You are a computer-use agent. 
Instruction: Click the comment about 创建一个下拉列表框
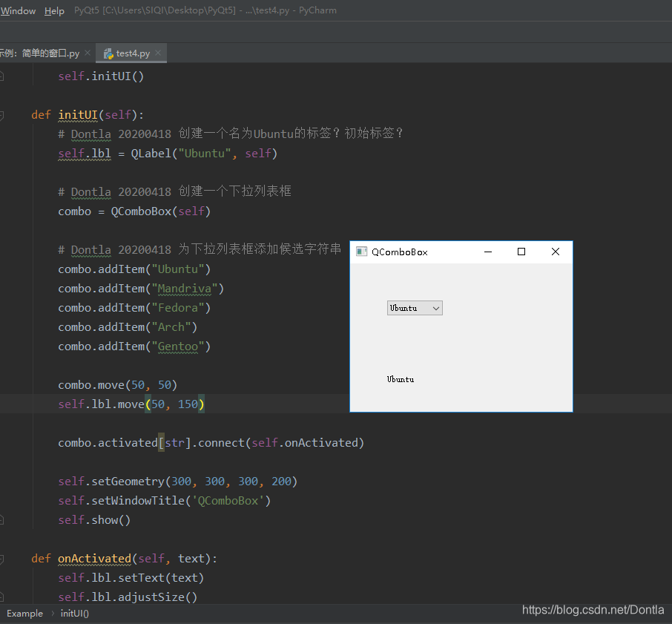(x=174, y=191)
